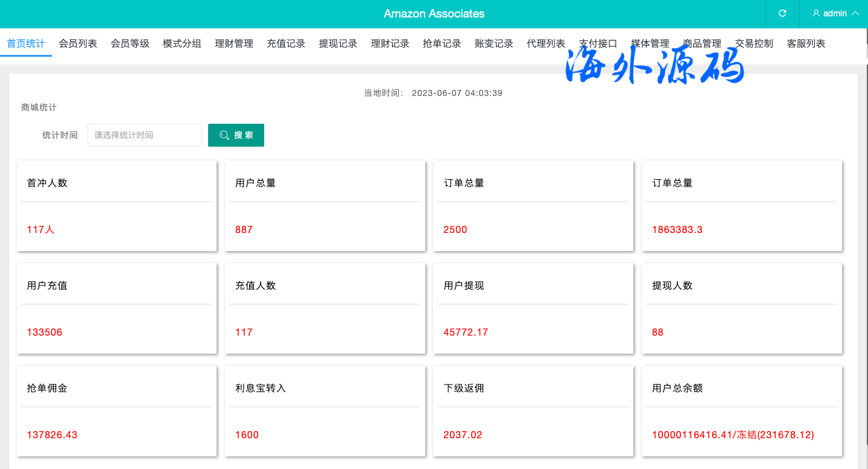868x469 pixels.
Task: Select the 首页统计 tab
Action: [26, 43]
